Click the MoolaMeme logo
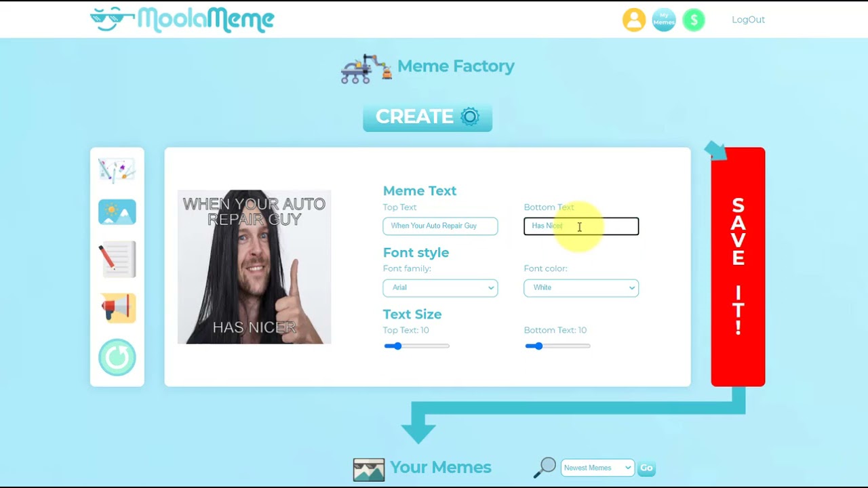Viewport: 868px width, 488px height. 182,20
